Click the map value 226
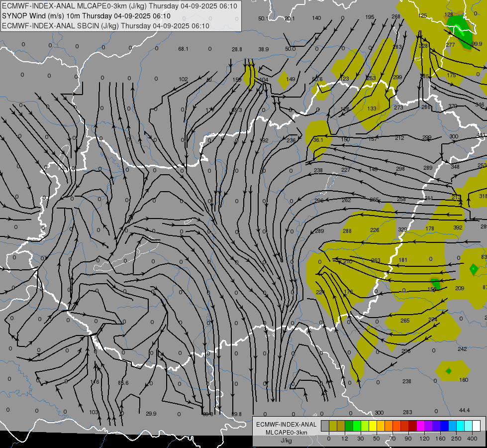Viewport: 487px width, 448px height. pyautogui.click(x=375, y=230)
